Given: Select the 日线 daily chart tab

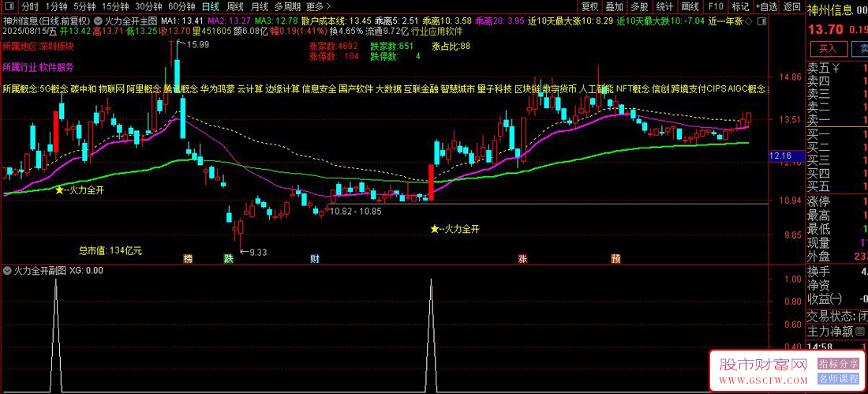Looking at the screenshot, I should 210,6.
